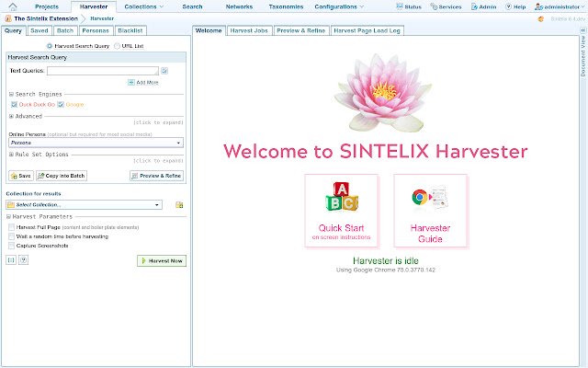Switch to the Blacklist tab

[130, 30]
